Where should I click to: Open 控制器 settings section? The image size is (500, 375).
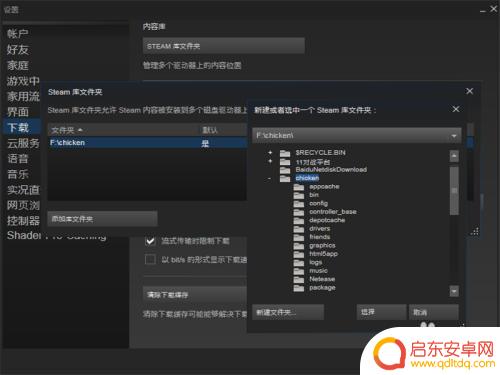tap(23, 221)
